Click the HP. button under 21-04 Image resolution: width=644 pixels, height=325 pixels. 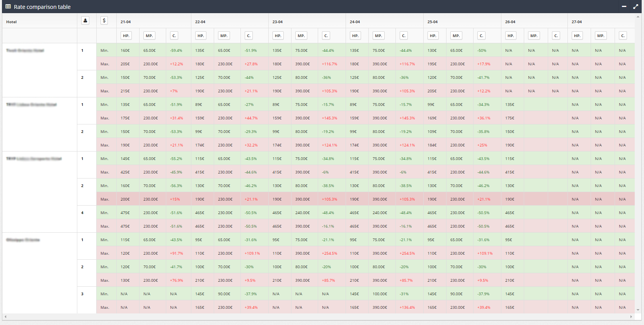(x=126, y=36)
